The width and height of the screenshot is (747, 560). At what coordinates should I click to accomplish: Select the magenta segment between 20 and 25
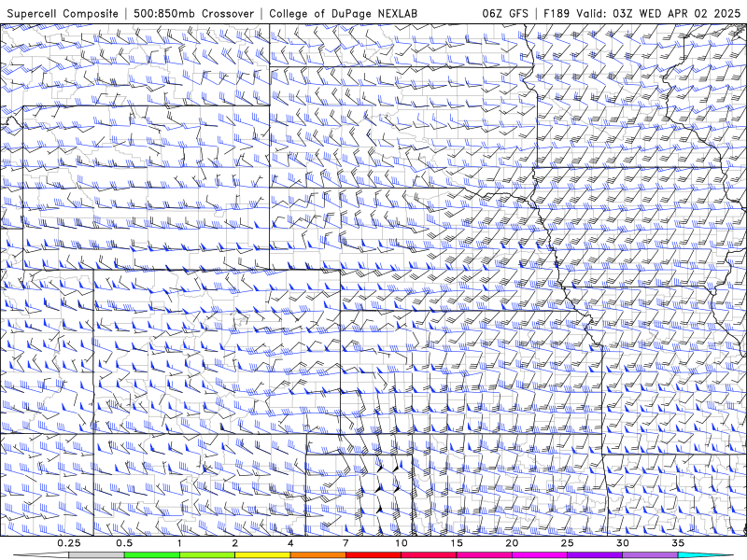pyautogui.click(x=540, y=555)
